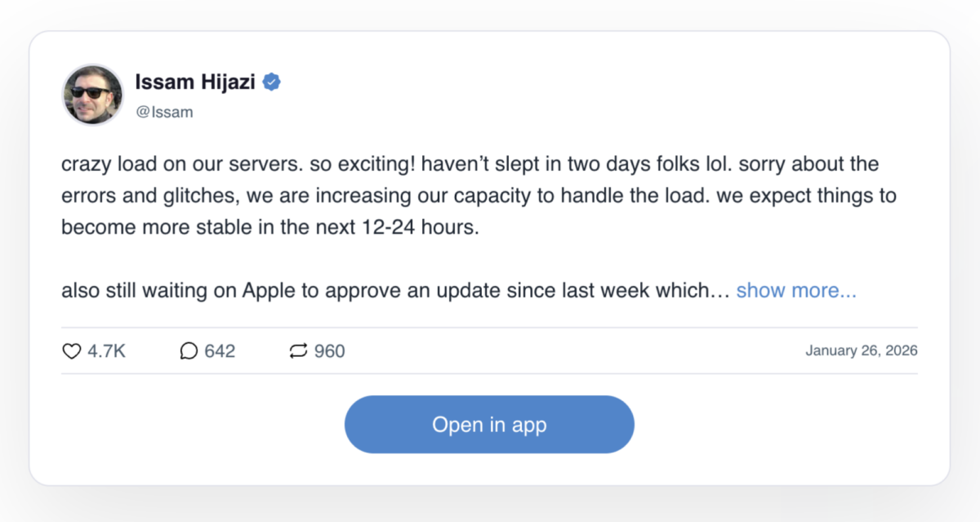Click the 642 comments count
The width and height of the screenshot is (980, 522).
(220, 351)
